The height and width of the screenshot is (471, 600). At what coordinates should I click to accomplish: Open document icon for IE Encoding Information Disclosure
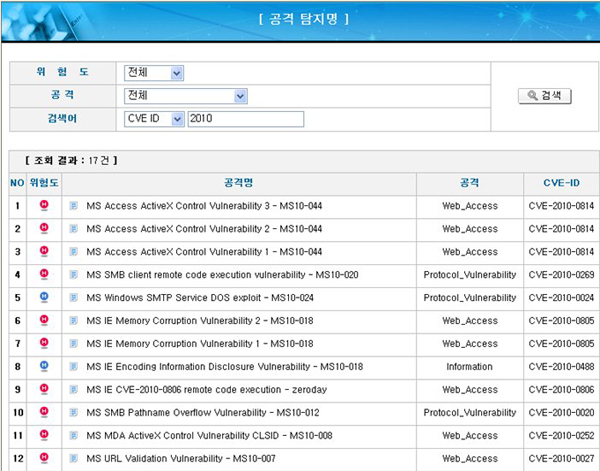coord(73,367)
